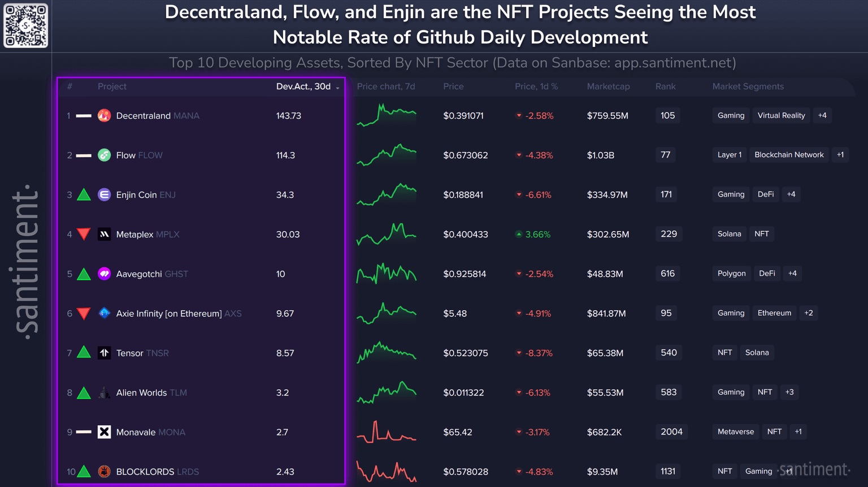Click the BLOCKLORDS LRDS logo icon
This screenshot has width=868, height=487.
104,471
